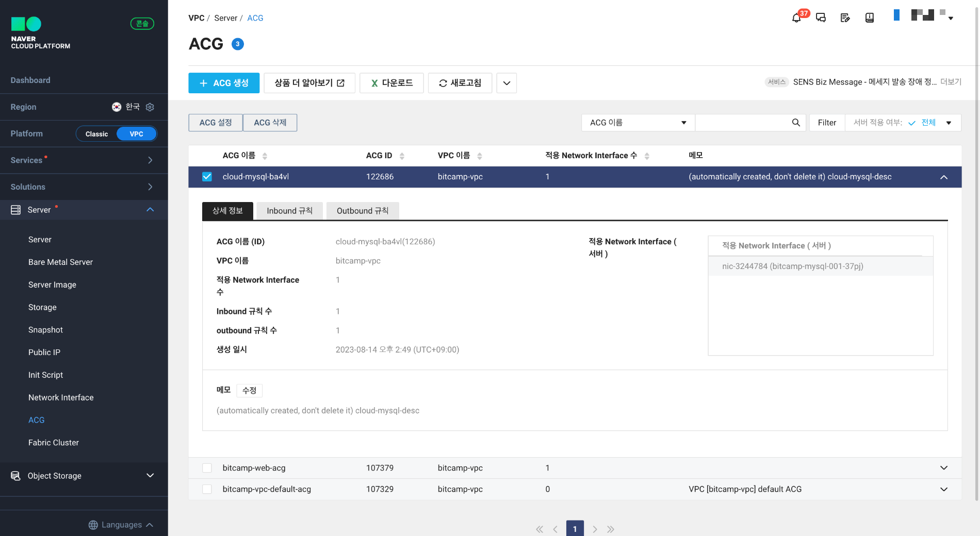Check the bitcamp-web-acg row checkbox
The width and height of the screenshot is (980, 536).
coord(207,468)
